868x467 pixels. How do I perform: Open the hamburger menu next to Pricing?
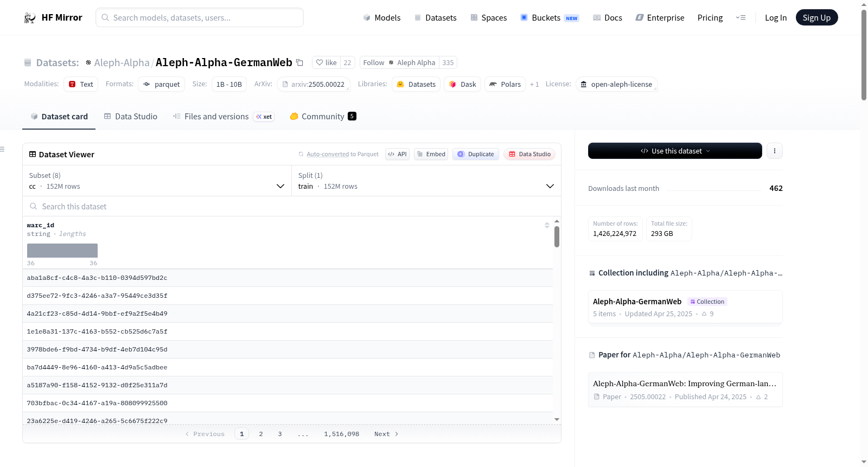pyautogui.click(x=741, y=17)
